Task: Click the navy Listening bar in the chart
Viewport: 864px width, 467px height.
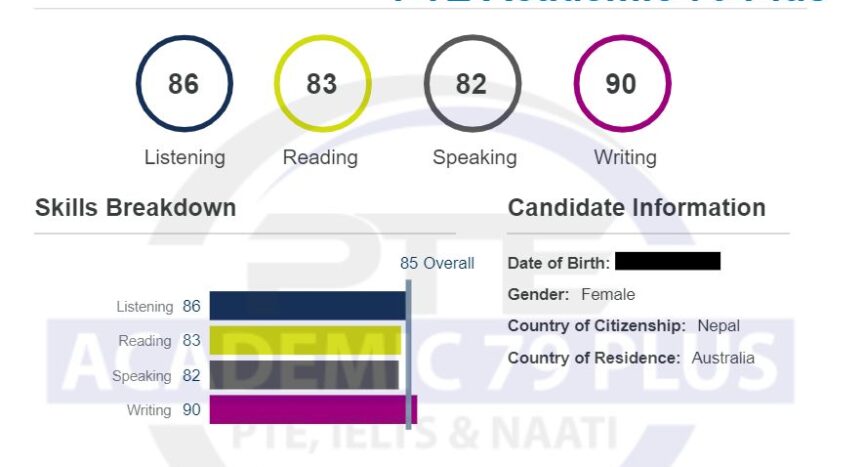Action: coord(307,306)
